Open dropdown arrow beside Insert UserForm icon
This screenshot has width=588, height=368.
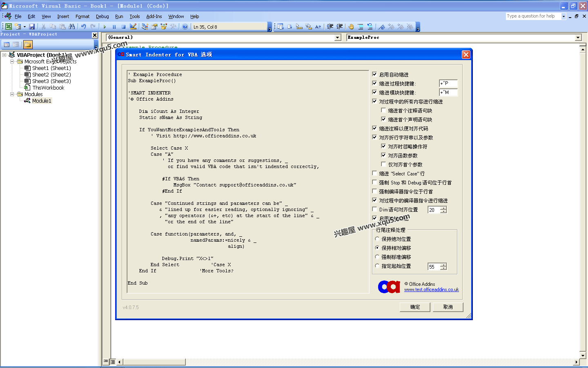tap(24, 27)
